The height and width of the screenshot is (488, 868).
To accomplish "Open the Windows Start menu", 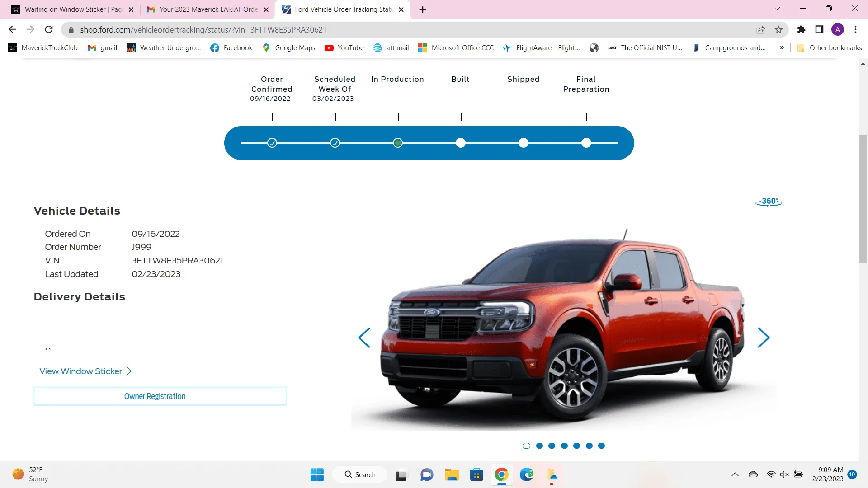I will click(x=317, y=475).
